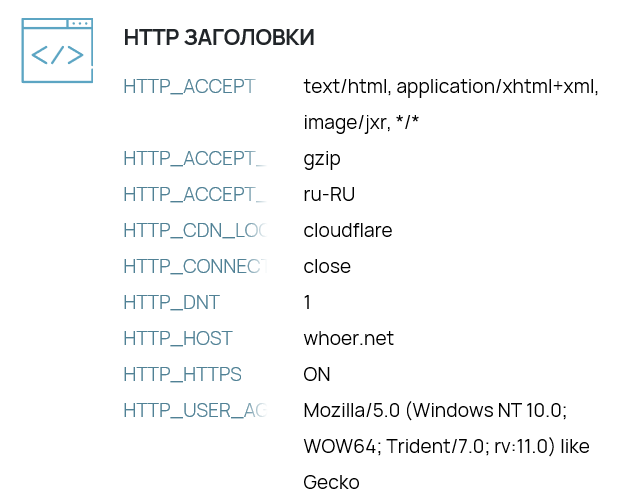Screen dimensions: 640x501
Task: Select the ru-RU language value
Action: click(x=329, y=194)
